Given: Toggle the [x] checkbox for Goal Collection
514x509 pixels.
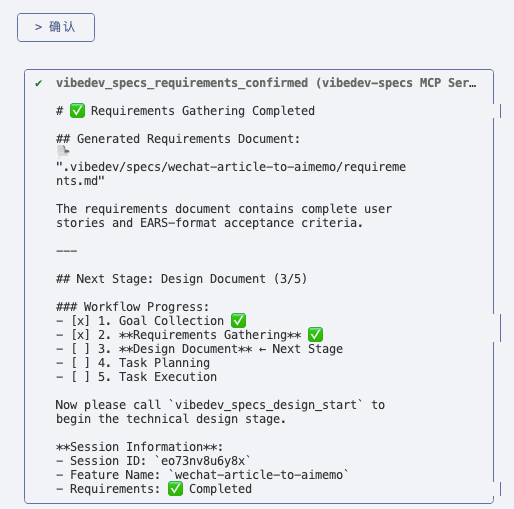Looking at the screenshot, I should click(81, 321).
